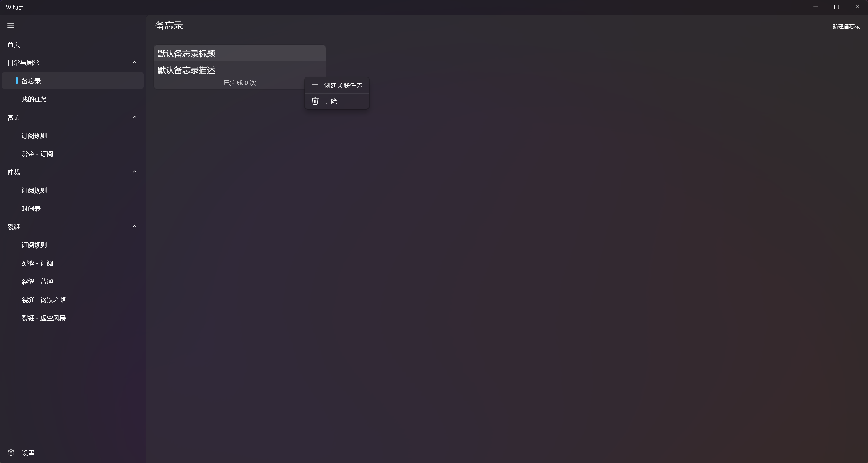
Task: Choose 删除 in the context menu
Action: (337, 101)
